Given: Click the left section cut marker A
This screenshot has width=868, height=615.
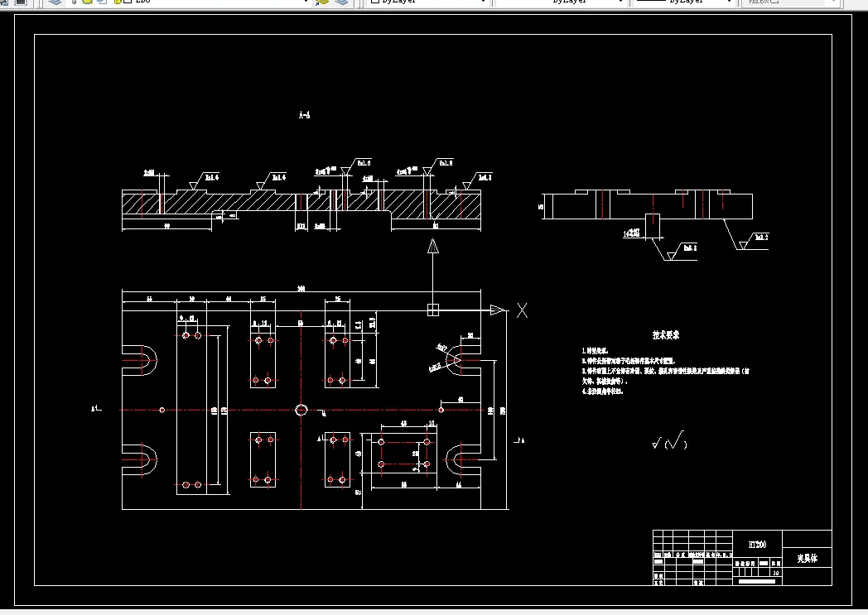Looking at the screenshot, I should [x=96, y=409].
